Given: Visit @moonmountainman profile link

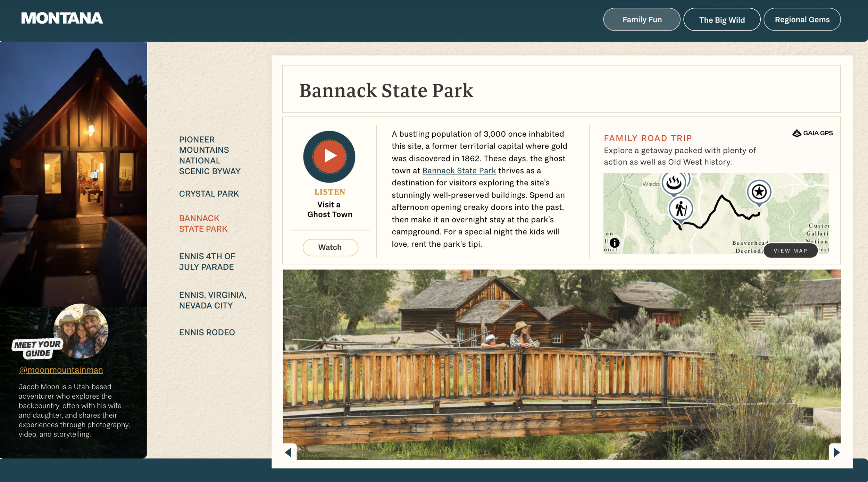Looking at the screenshot, I should [61, 370].
